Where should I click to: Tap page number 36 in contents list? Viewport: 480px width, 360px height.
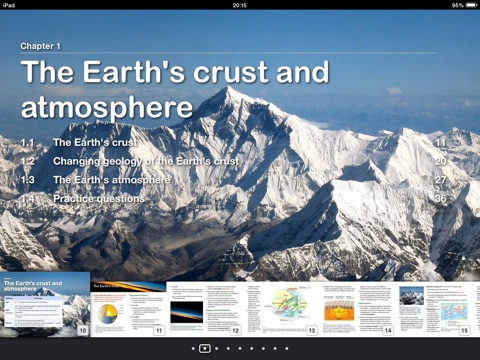[440, 199]
